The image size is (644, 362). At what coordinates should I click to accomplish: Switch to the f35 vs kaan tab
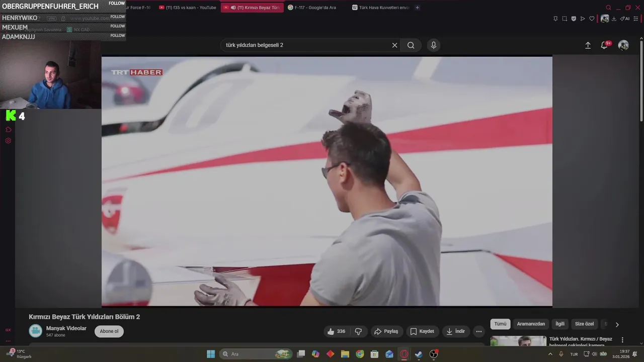click(188, 8)
